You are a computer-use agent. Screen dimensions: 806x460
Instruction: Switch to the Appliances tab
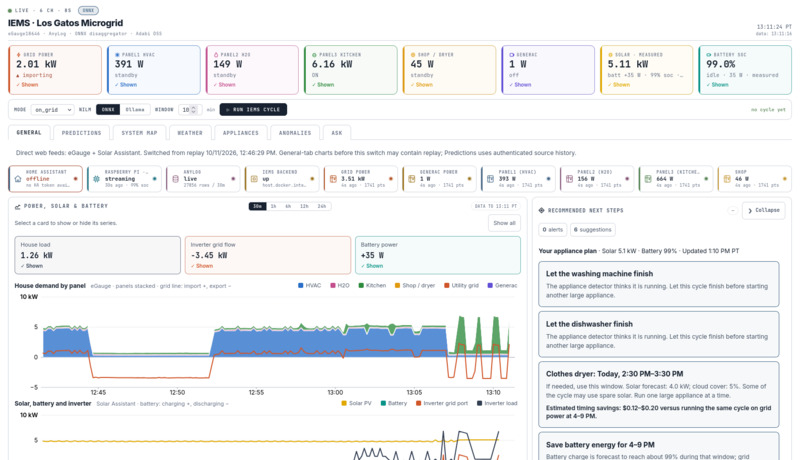[241, 133]
